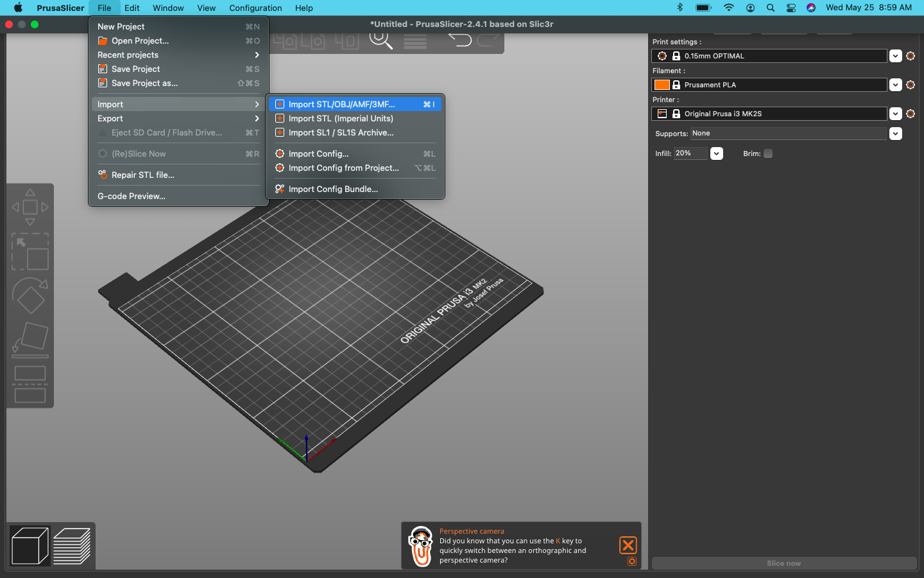Select the Place on face tool

tap(30, 340)
